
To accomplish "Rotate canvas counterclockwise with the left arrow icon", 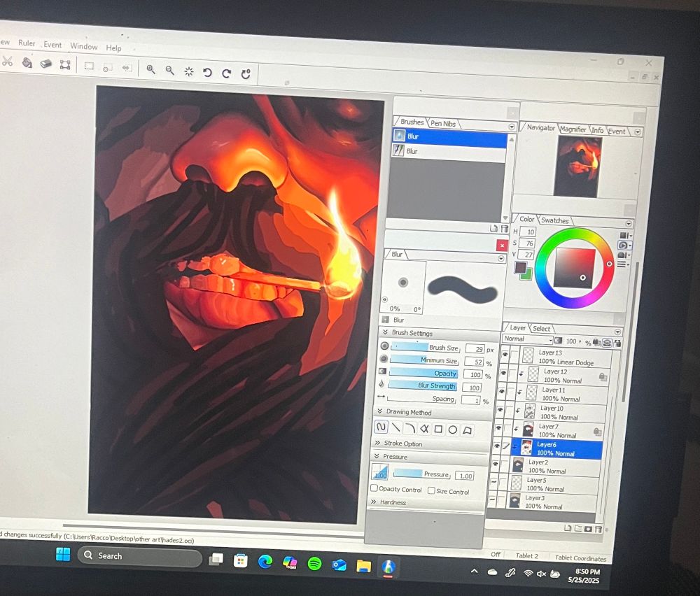I will pos(207,72).
